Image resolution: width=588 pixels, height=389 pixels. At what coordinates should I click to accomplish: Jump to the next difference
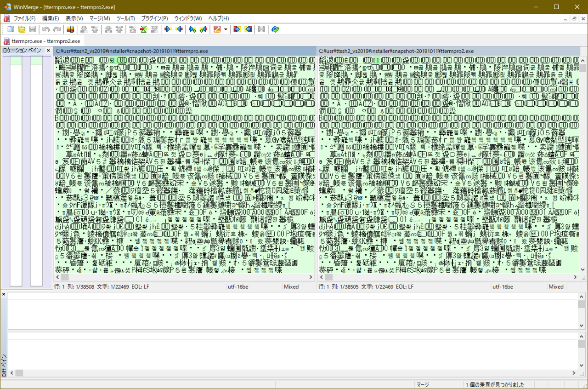[84, 29]
